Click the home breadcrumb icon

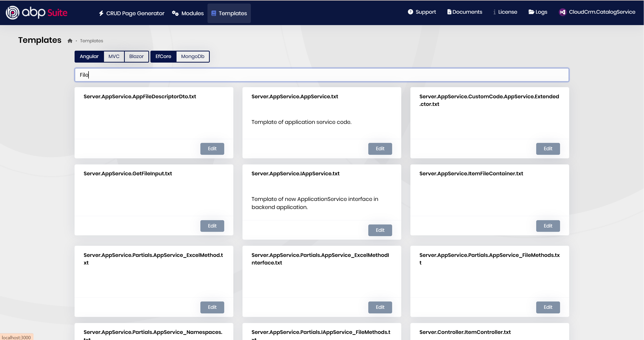[70, 41]
